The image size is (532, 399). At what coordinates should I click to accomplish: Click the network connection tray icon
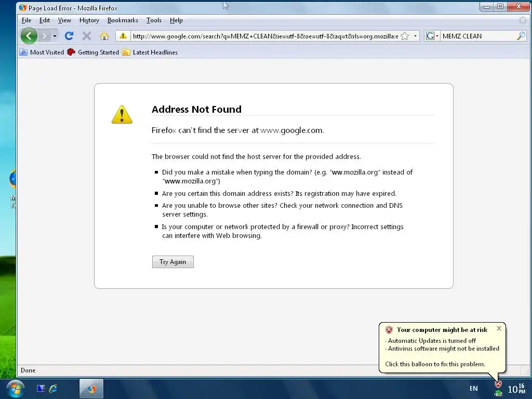(498, 393)
